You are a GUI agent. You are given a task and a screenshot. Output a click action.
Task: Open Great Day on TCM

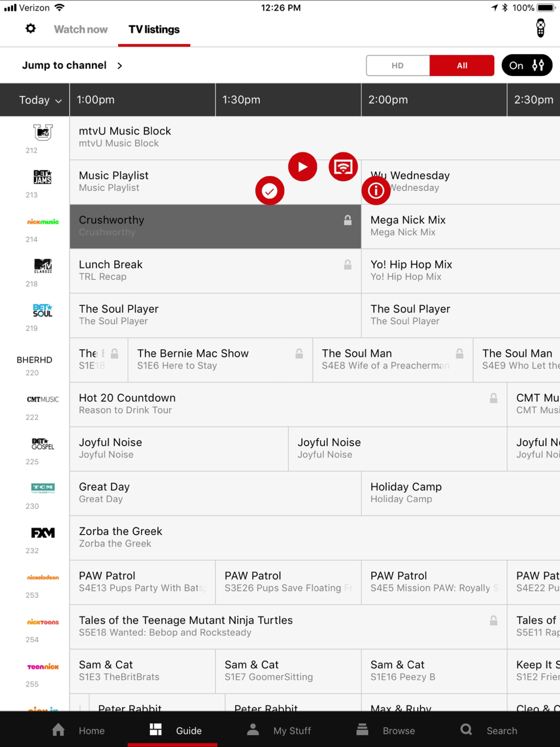click(215, 493)
